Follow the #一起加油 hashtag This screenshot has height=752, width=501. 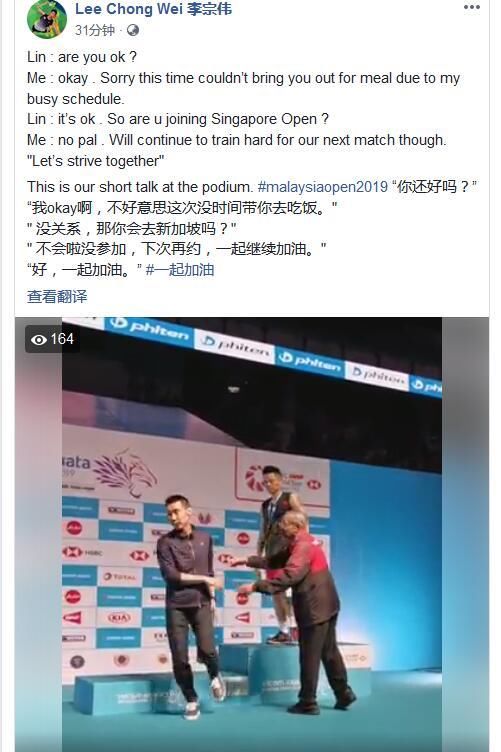180,270
